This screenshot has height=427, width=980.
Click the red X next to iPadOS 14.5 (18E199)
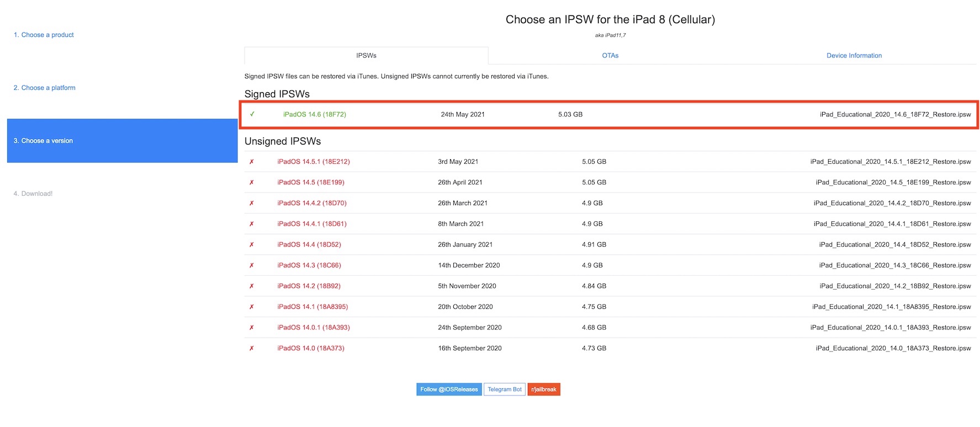pos(252,183)
